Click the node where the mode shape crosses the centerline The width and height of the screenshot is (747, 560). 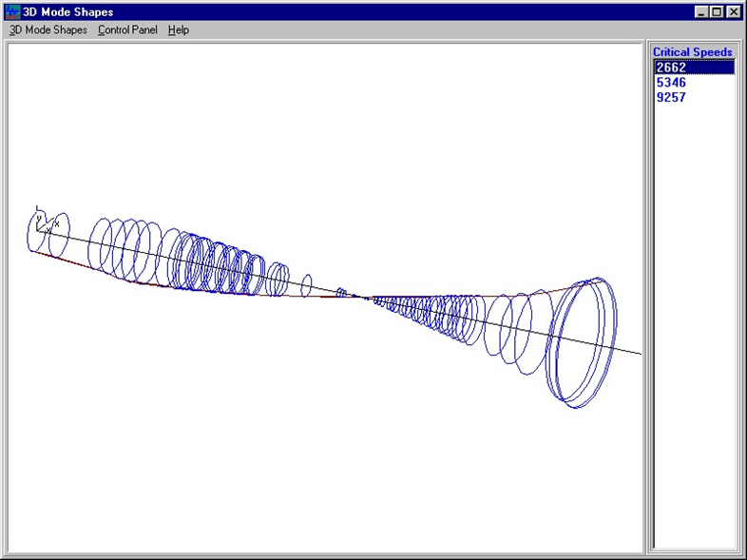click(359, 297)
